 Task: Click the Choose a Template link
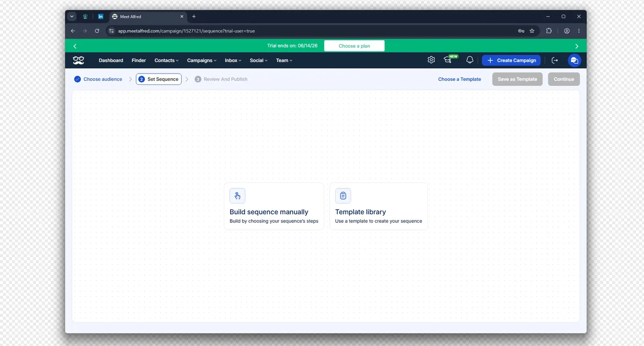[460, 79]
